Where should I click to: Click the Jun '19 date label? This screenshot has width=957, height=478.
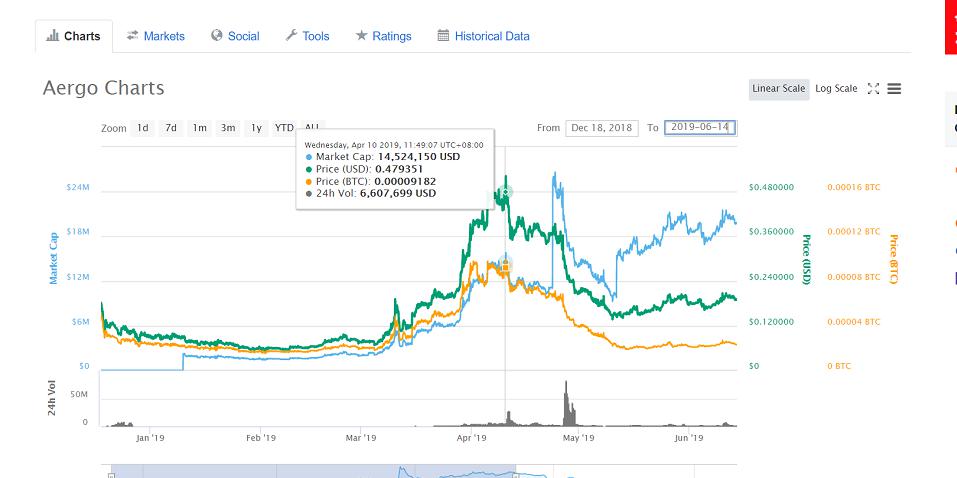688,438
